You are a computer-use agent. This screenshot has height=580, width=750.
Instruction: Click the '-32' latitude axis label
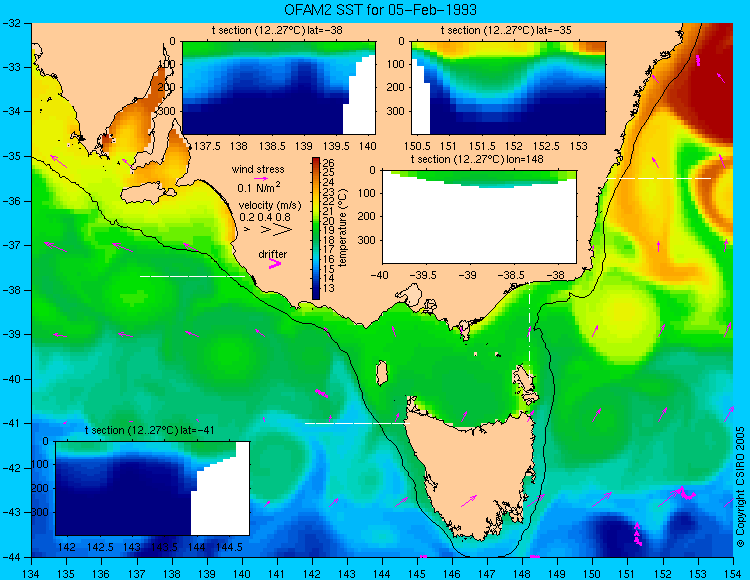coord(11,23)
